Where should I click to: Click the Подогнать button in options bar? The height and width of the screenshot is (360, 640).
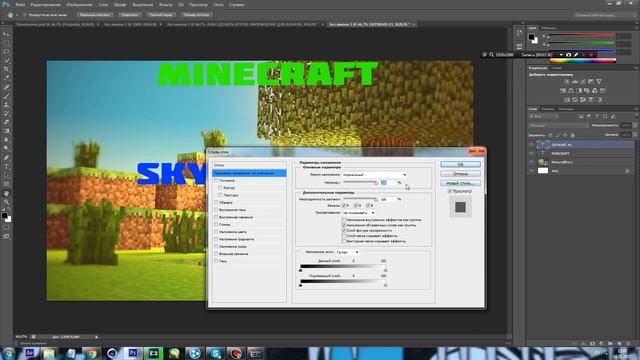coord(129,15)
